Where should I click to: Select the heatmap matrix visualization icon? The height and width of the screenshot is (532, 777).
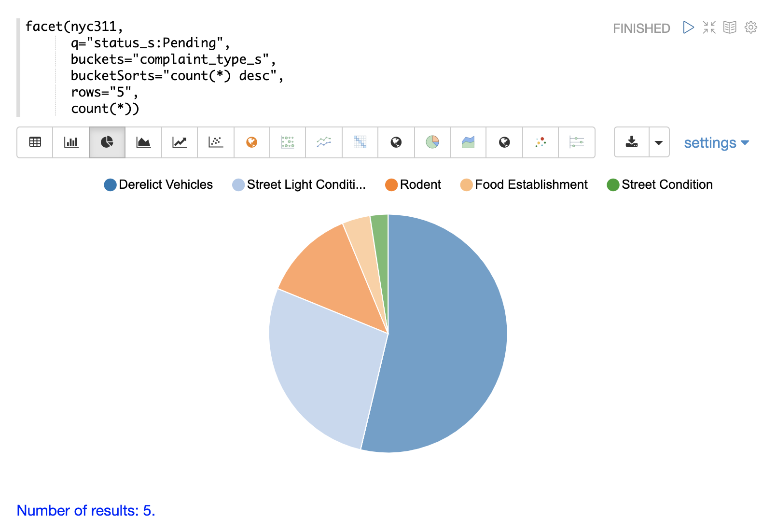(360, 142)
